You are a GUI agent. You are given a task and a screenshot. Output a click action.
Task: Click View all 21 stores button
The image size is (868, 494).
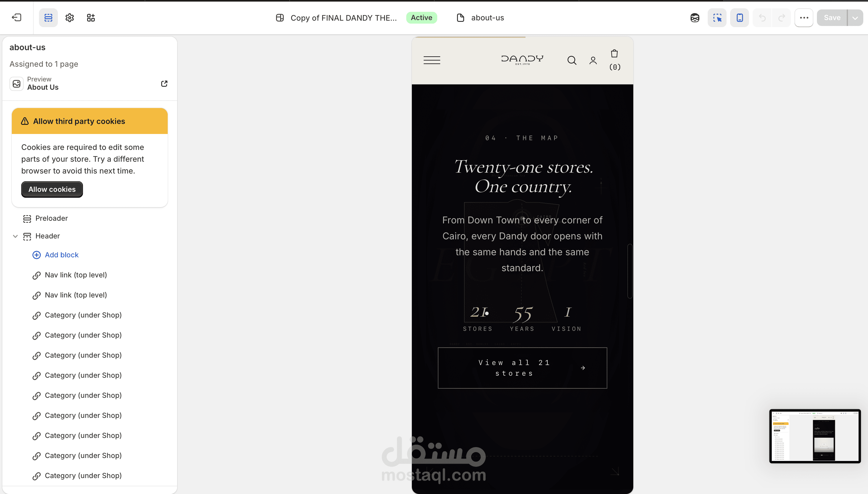pos(522,368)
